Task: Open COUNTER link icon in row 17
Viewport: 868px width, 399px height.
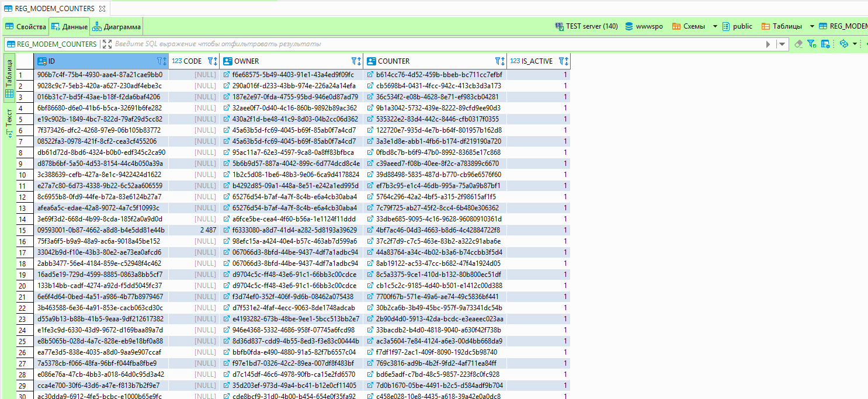Action: click(370, 252)
